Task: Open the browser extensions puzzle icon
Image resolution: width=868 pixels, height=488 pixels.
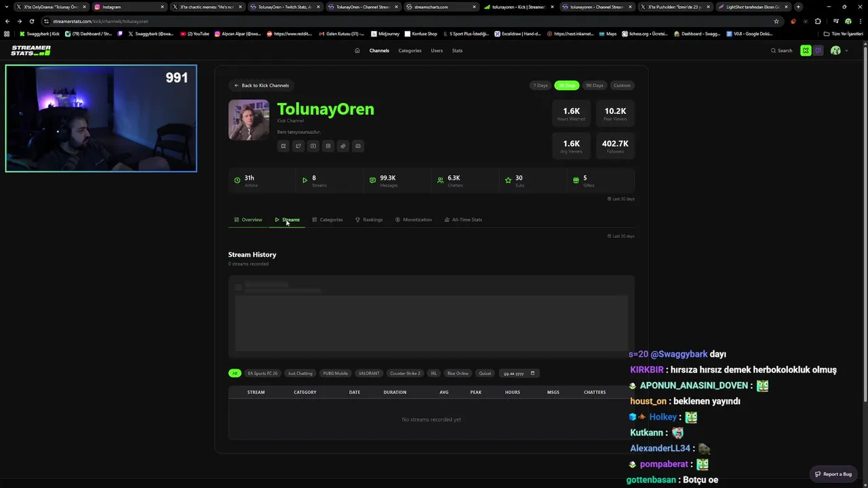Action: click(818, 21)
